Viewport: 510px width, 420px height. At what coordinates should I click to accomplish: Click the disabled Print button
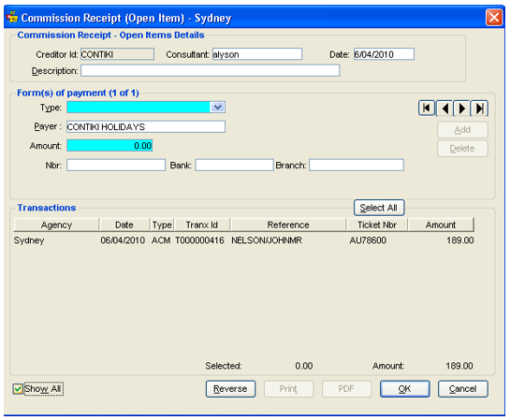(x=288, y=389)
